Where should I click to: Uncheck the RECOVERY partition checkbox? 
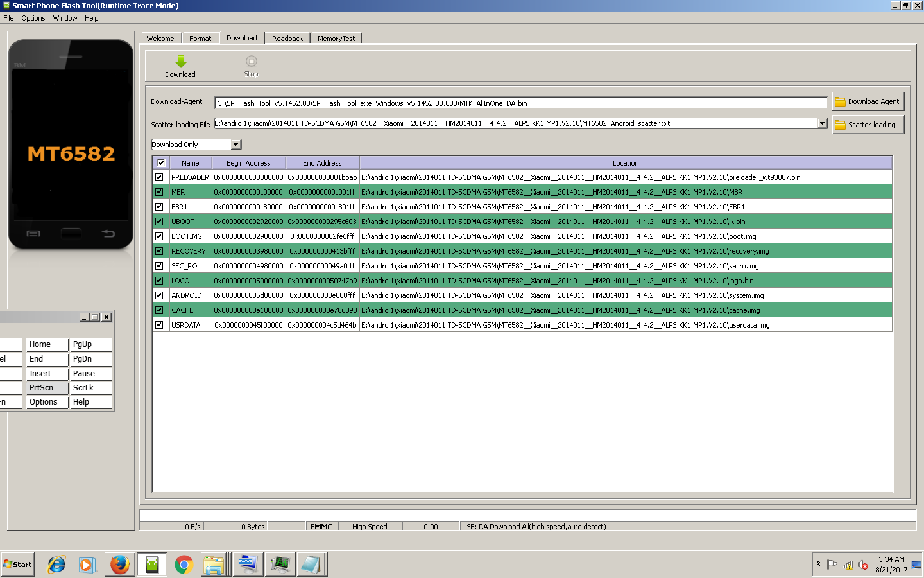(x=159, y=251)
